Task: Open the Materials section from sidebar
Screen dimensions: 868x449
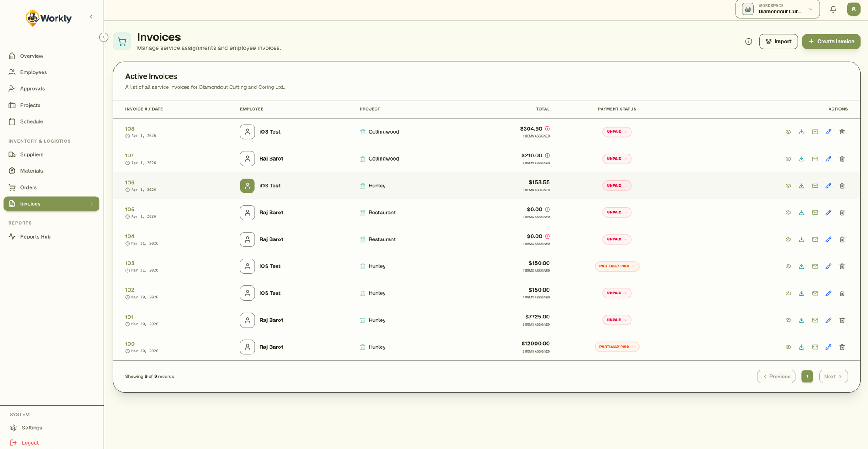Action: pyautogui.click(x=32, y=170)
